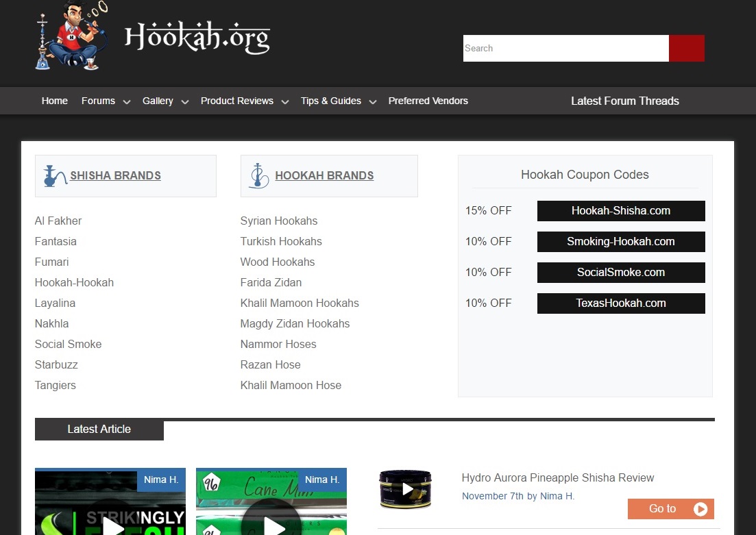Open the Wood Hookahs link
Screen dimensions: 756x535
pyautogui.click(x=278, y=262)
